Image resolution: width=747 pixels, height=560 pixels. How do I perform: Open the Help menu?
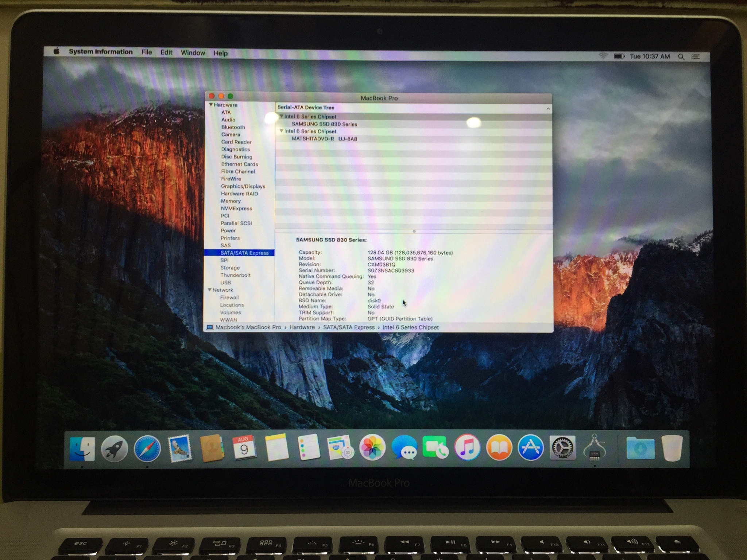pyautogui.click(x=221, y=53)
